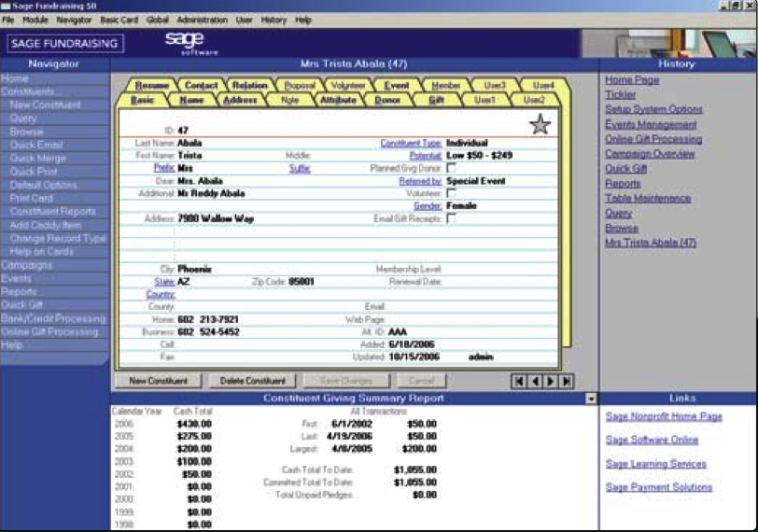This screenshot has width=758, height=532.
Task: Switch to the Event tab
Action: 397,86
